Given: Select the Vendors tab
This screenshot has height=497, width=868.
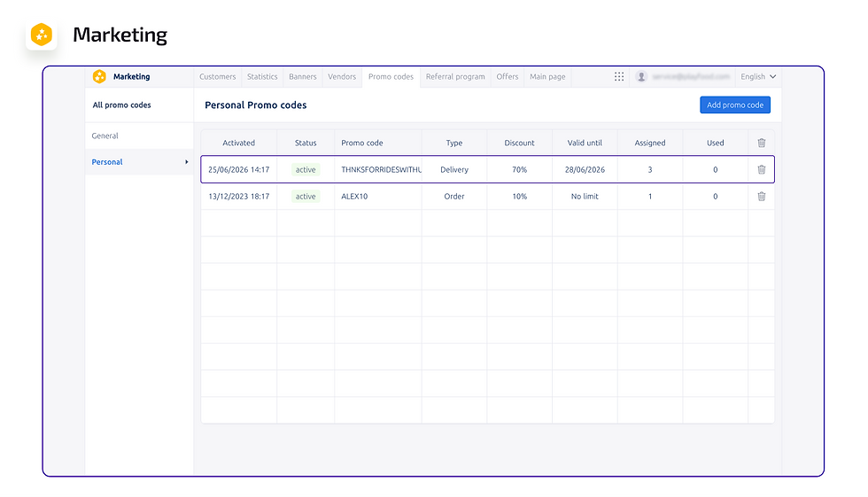Looking at the screenshot, I should pyautogui.click(x=342, y=76).
